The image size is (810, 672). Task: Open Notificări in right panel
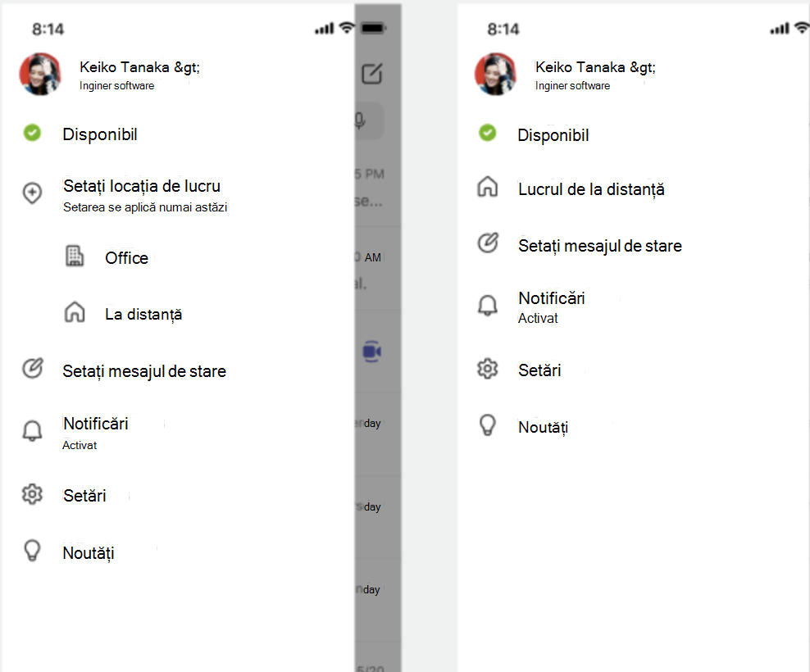[x=551, y=298]
